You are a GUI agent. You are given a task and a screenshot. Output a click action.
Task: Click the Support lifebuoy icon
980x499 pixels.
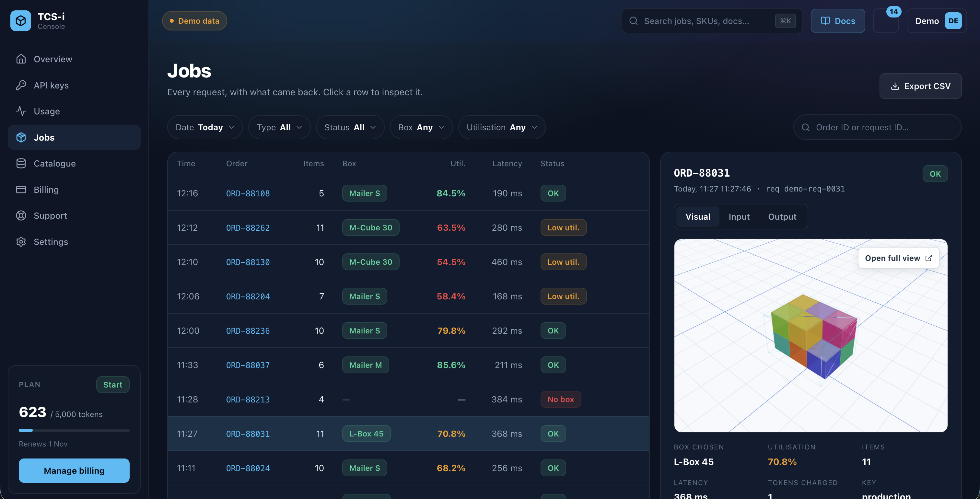pos(21,216)
